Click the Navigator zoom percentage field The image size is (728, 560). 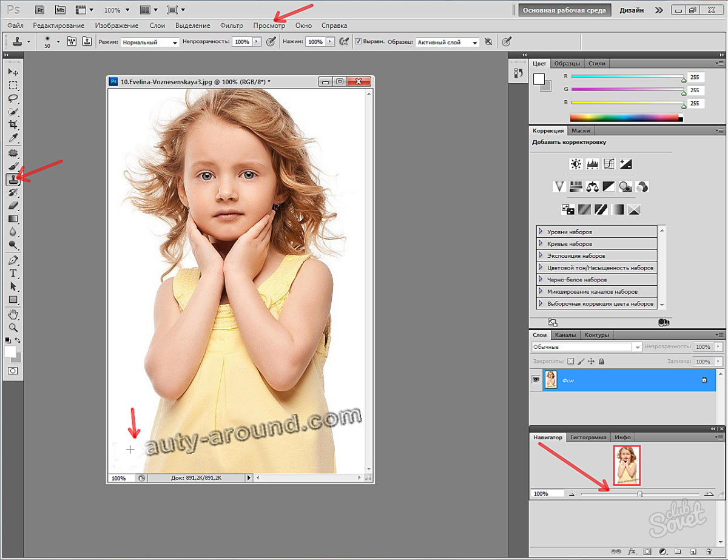tap(547, 494)
